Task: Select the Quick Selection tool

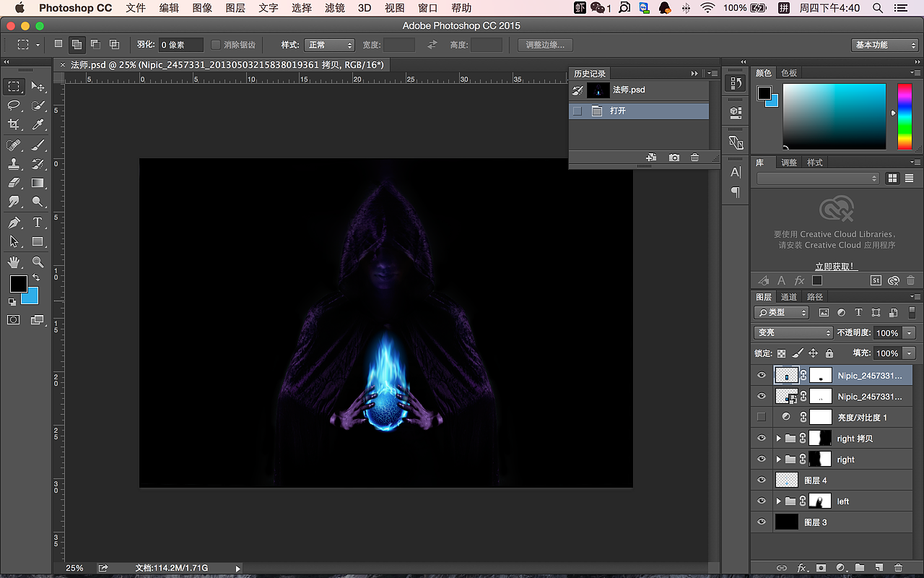Action: (x=38, y=105)
